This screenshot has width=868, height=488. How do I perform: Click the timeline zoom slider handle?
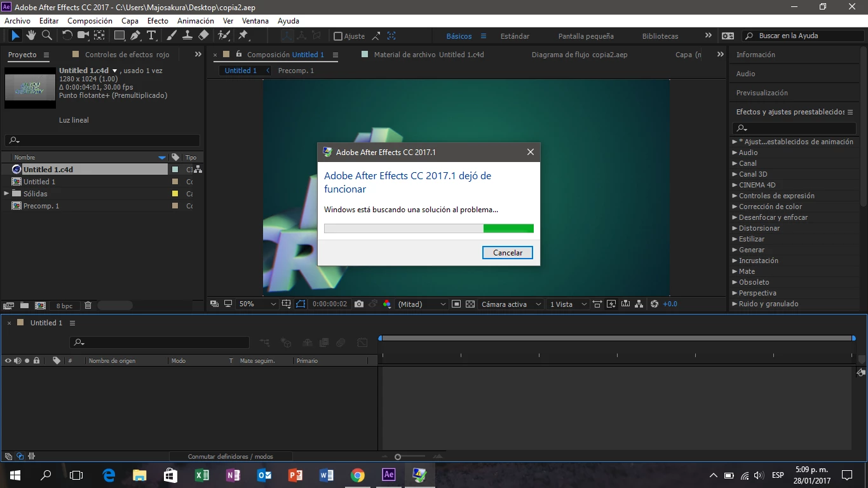click(x=398, y=456)
